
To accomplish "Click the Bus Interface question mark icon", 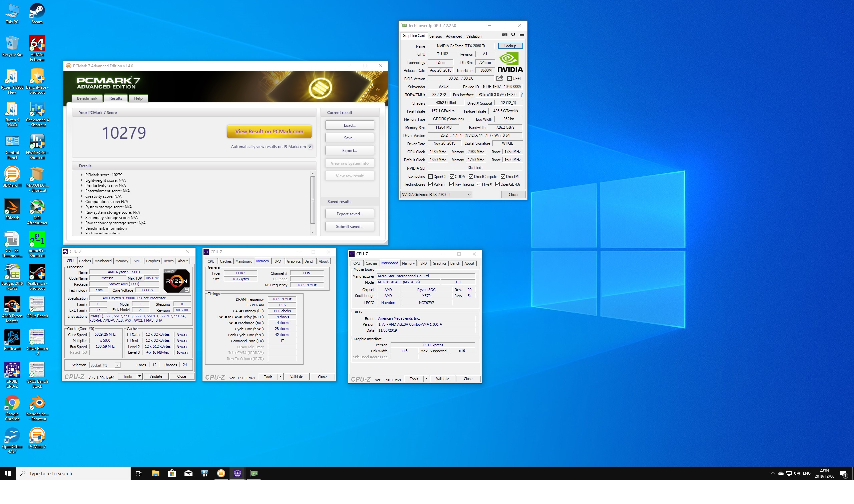I will pyautogui.click(x=522, y=95).
